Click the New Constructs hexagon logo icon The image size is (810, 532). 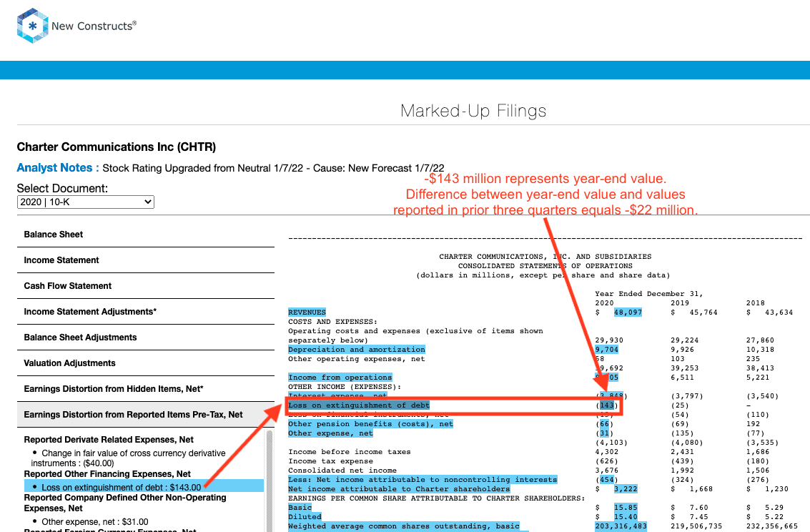pos(33,25)
